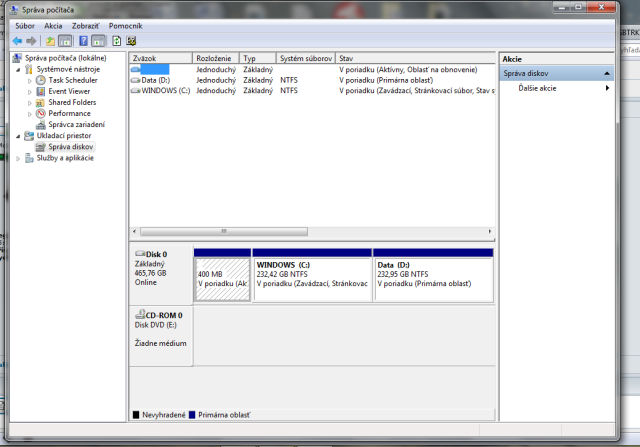Expand the Task Scheduler node
Image resolution: width=640 pixels, height=447 pixels.
[x=29, y=81]
